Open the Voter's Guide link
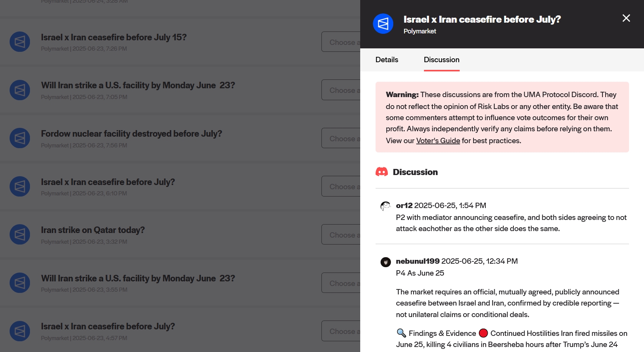This screenshot has width=644, height=352. 438,141
